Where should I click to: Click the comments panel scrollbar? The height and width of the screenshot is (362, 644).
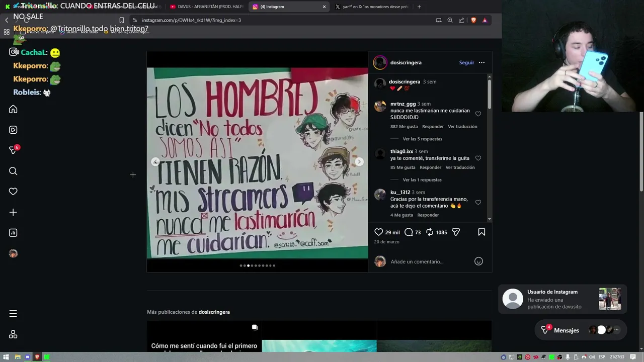(490, 93)
